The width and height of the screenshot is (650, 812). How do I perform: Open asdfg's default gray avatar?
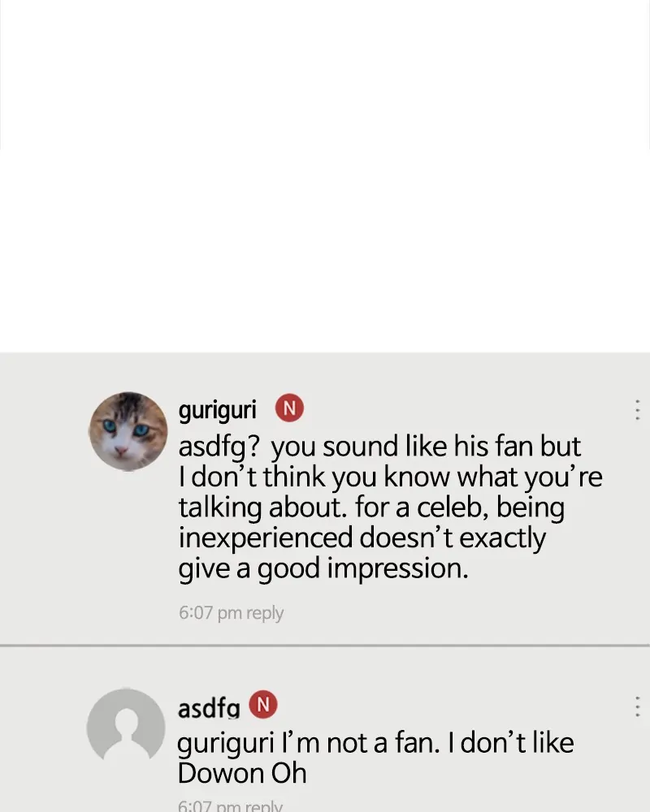[126, 727]
